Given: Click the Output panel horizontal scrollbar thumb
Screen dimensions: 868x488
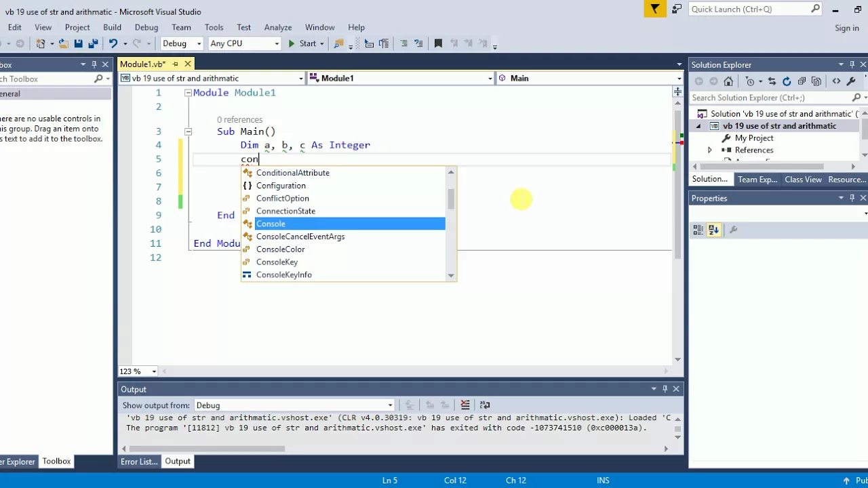Looking at the screenshot, I should pos(205,449).
